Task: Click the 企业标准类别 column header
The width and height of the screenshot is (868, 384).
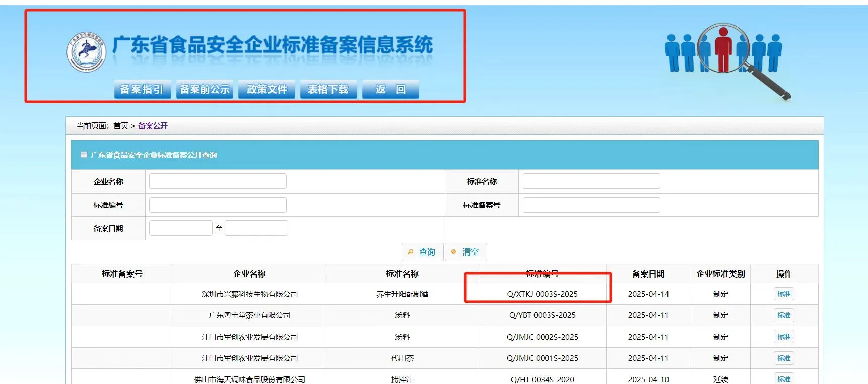Action: (720, 274)
